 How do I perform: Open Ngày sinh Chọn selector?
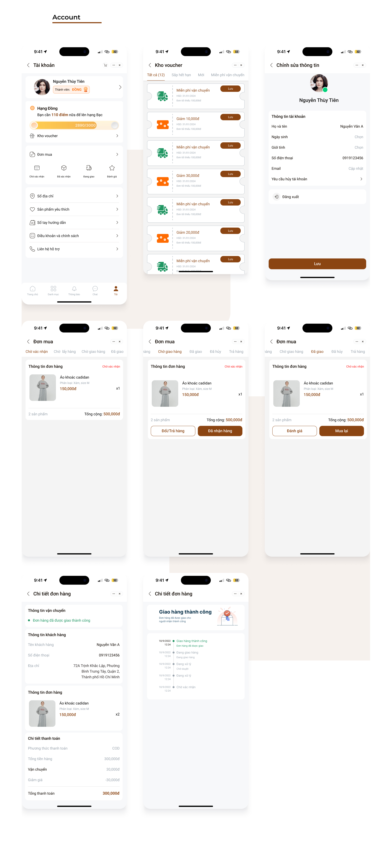tap(359, 137)
